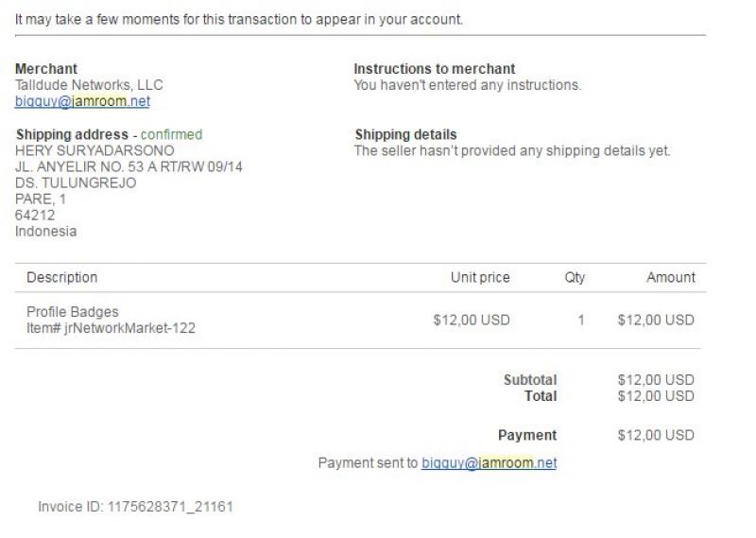Click the Shipping address heading
Screen dimensions: 756x538
[72, 134]
